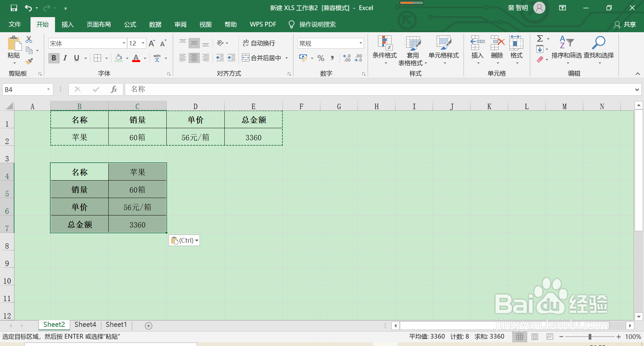Toggle italic formatting

point(65,58)
